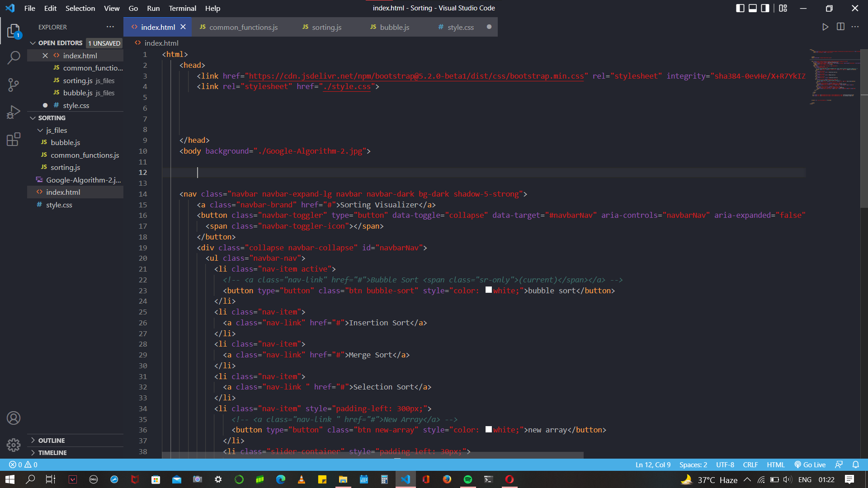Open Run and Debug view
Screen dimensions: 868x488
pyautogui.click(x=14, y=112)
